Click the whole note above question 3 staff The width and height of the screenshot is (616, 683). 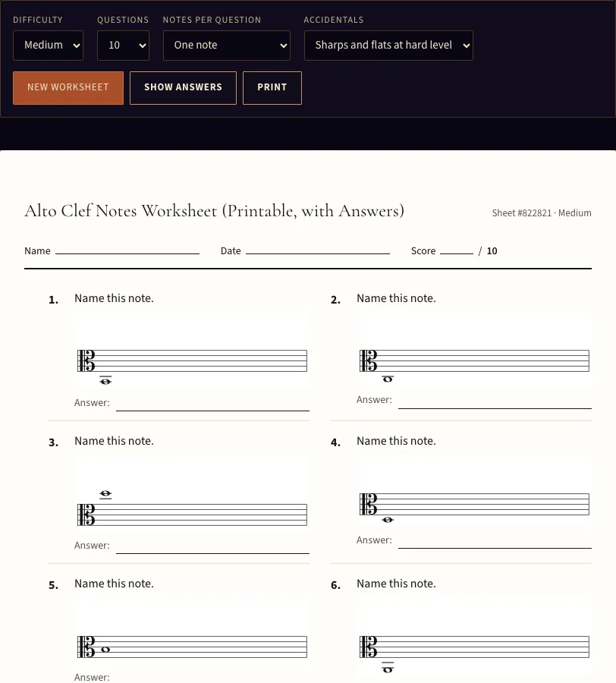[x=105, y=494]
